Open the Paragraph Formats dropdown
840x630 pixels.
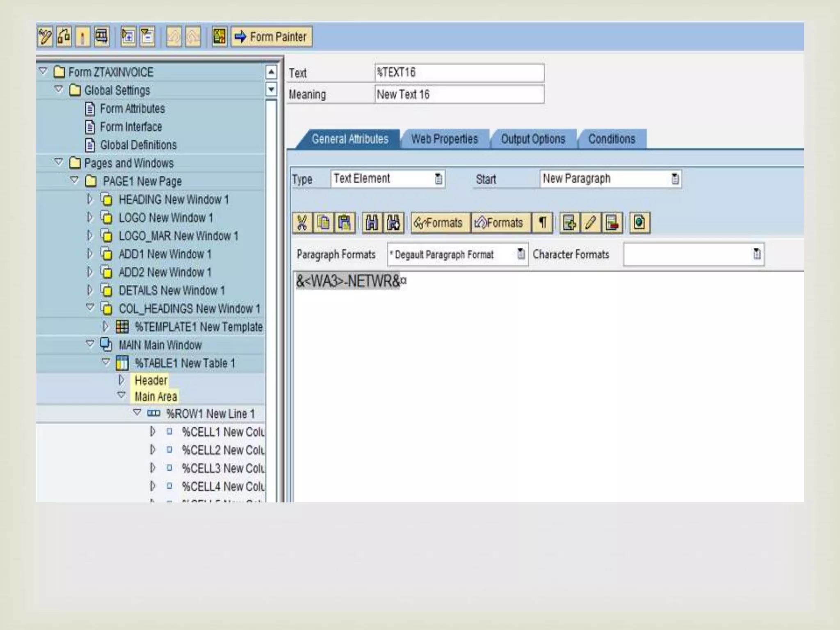pyautogui.click(x=520, y=254)
